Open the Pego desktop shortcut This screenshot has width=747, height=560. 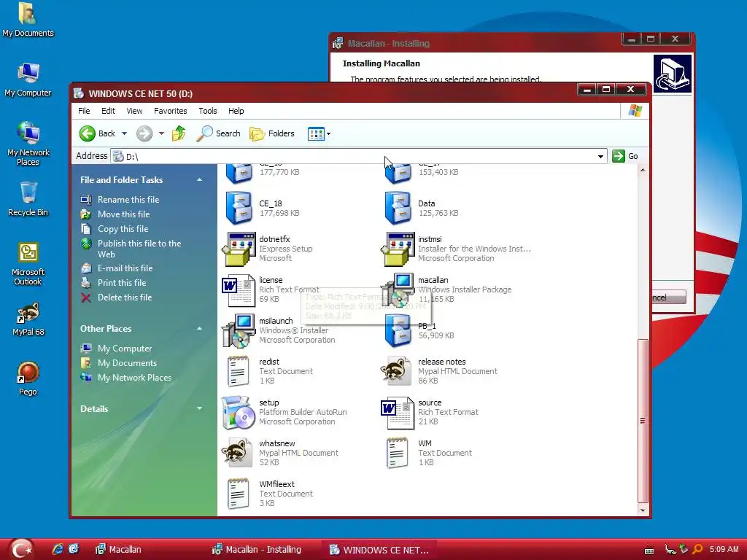[x=28, y=379]
